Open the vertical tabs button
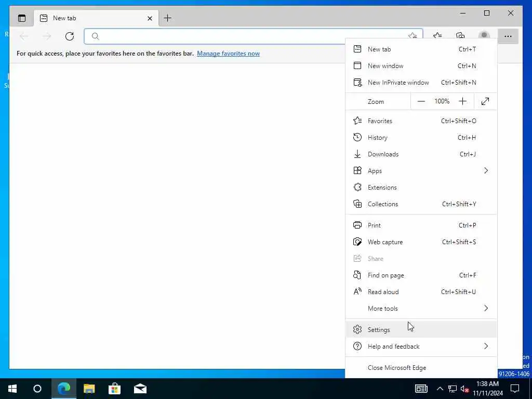Image resolution: width=532 pixels, height=399 pixels. [x=22, y=18]
